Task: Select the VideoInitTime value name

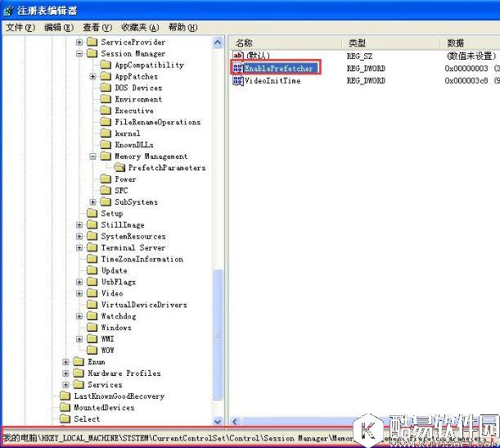Action: pos(273,81)
